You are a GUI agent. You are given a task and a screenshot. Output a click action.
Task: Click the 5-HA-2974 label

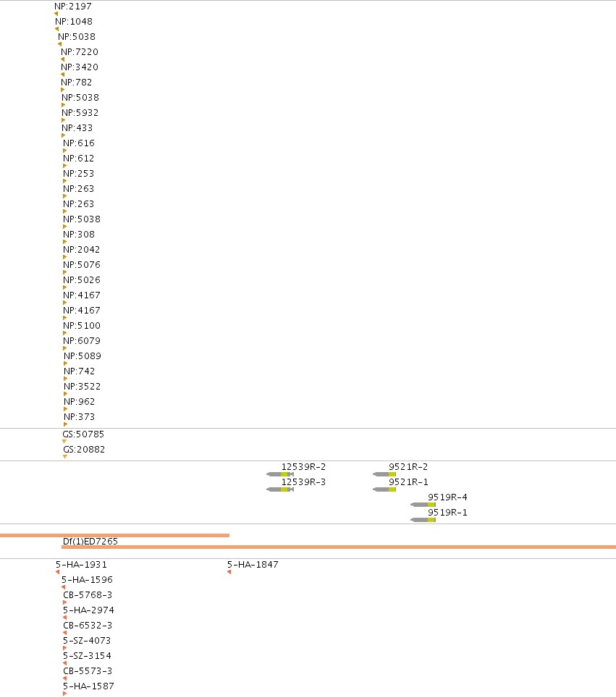click(x=88, y=610)
